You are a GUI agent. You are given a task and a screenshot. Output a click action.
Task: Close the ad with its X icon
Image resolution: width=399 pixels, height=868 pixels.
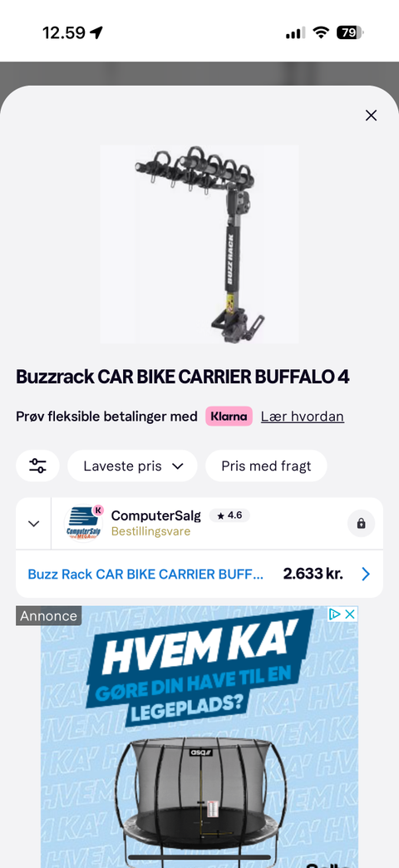point(350,614)
